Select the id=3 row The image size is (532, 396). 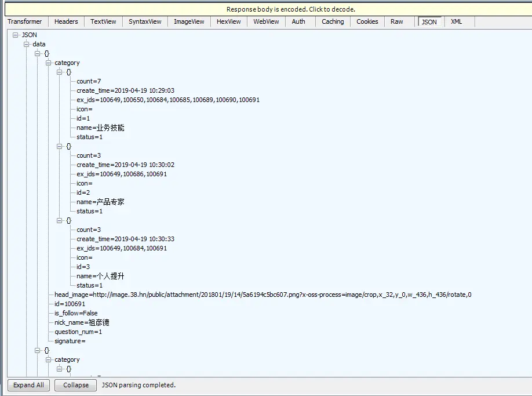[83, 267]
